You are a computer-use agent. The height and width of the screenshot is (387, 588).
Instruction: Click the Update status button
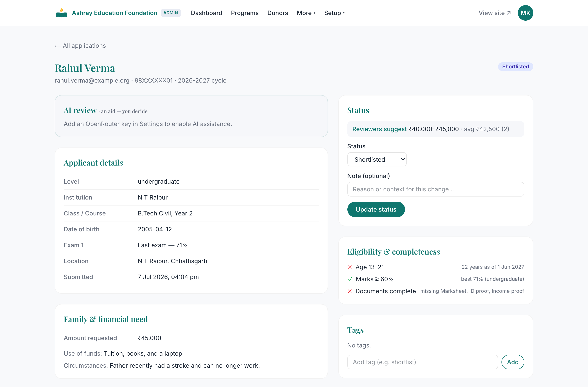[x=376, y=209]
